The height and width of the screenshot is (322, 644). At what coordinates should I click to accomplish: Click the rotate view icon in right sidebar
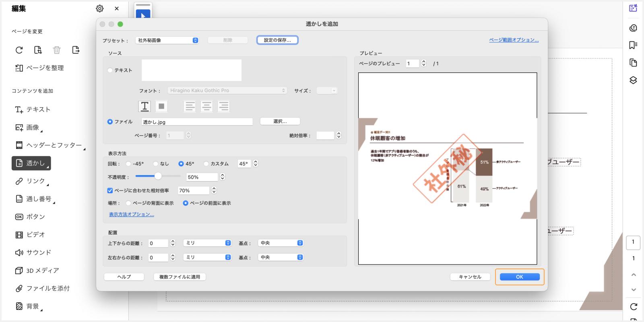[634, 307]
